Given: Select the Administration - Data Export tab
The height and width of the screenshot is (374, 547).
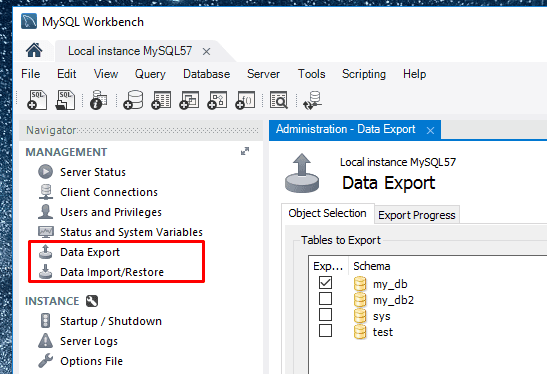Looking at the screenshot, I should 346,129.
